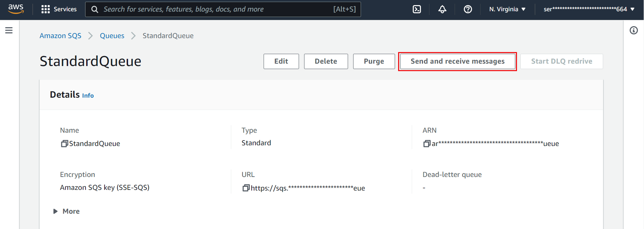Click the Edit button
Image resolution: width=644 pixels, height=229 pixels.
[281, 61]
